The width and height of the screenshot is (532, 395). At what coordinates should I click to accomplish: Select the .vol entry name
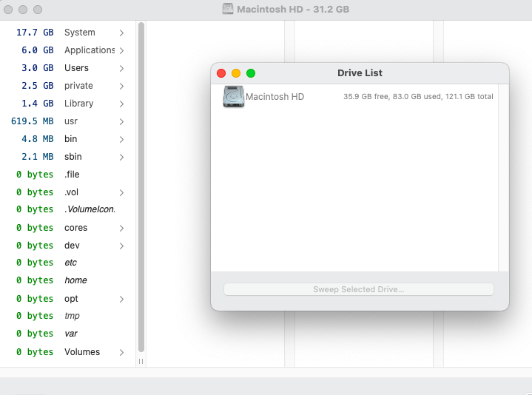[x=71, y=192]
